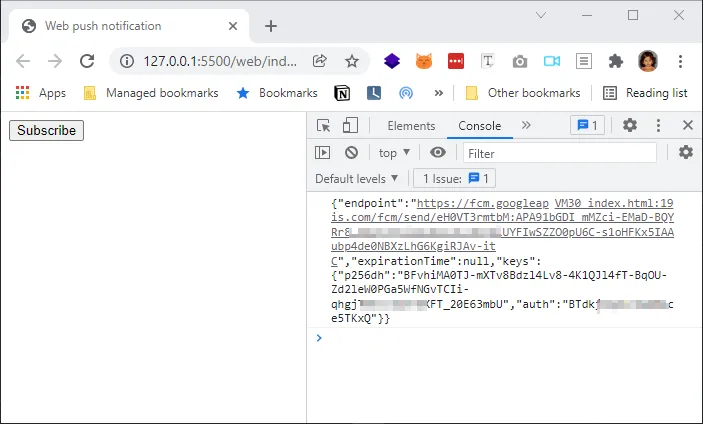Open Apps shortcut in bookmarks bar
703x424 pixels.
click(40, 93)
